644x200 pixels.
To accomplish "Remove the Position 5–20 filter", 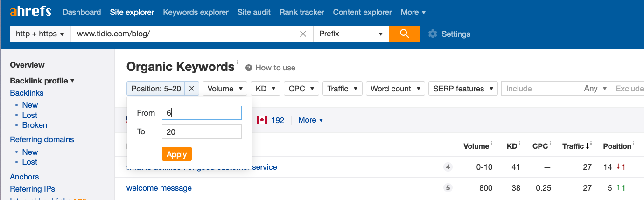I will [192, 89].
